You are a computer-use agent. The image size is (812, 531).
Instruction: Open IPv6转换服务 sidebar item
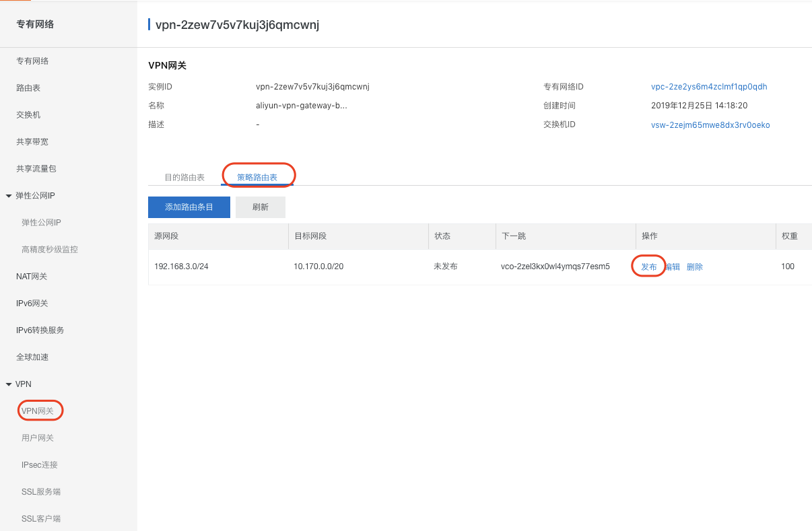[x=40, y=330]
